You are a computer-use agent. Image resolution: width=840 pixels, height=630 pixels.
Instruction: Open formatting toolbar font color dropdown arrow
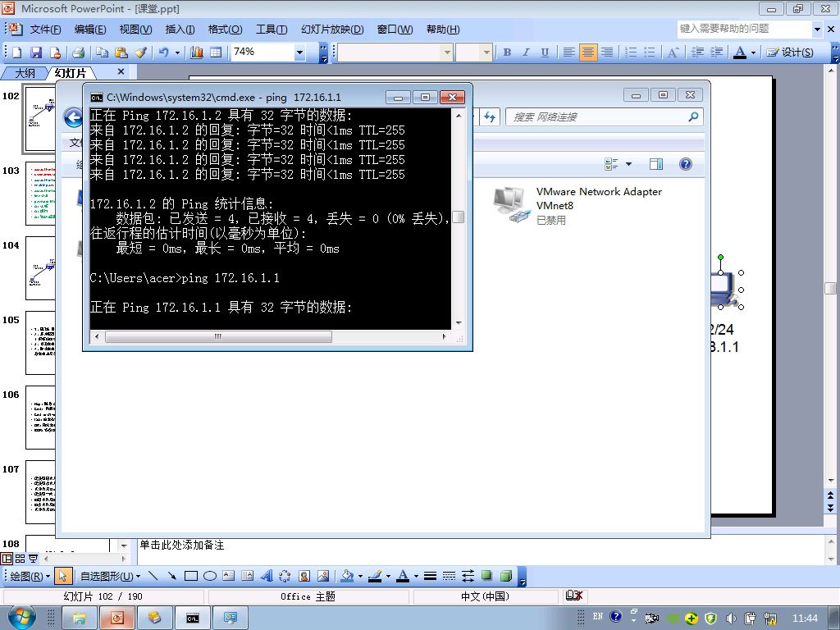click(753, 52)
